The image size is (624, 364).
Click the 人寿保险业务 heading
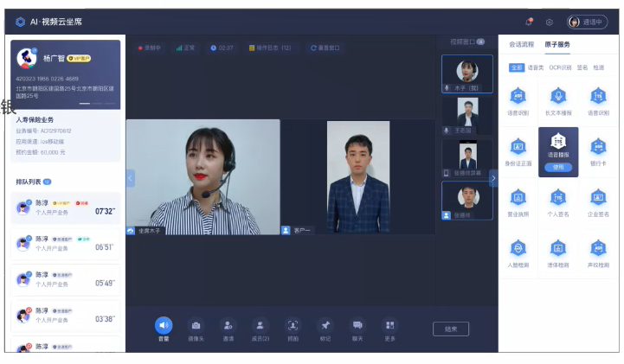[x=35, y=119]
